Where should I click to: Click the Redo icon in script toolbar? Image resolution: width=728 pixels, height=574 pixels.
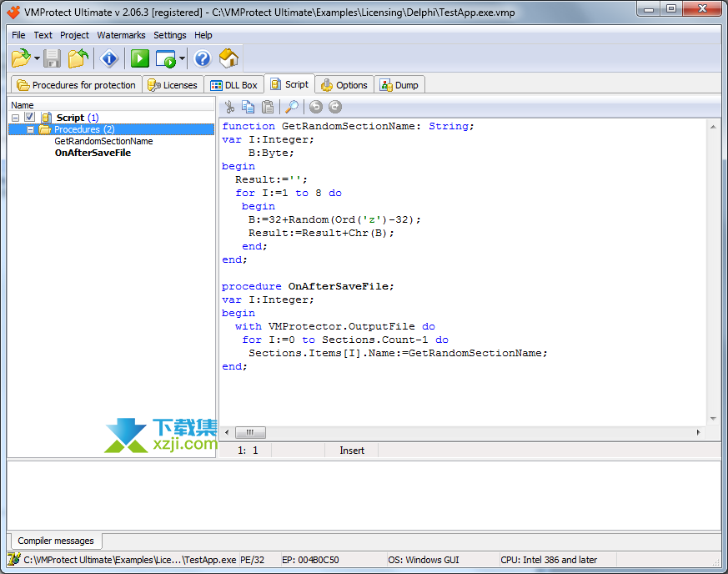tap(335, 108)
